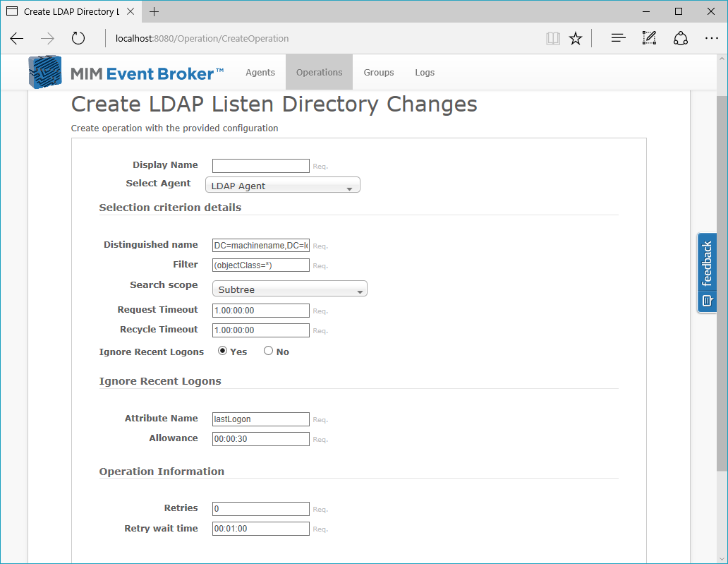
Task: Expand the Select Agent dropdown
Action: click(283, 185)
